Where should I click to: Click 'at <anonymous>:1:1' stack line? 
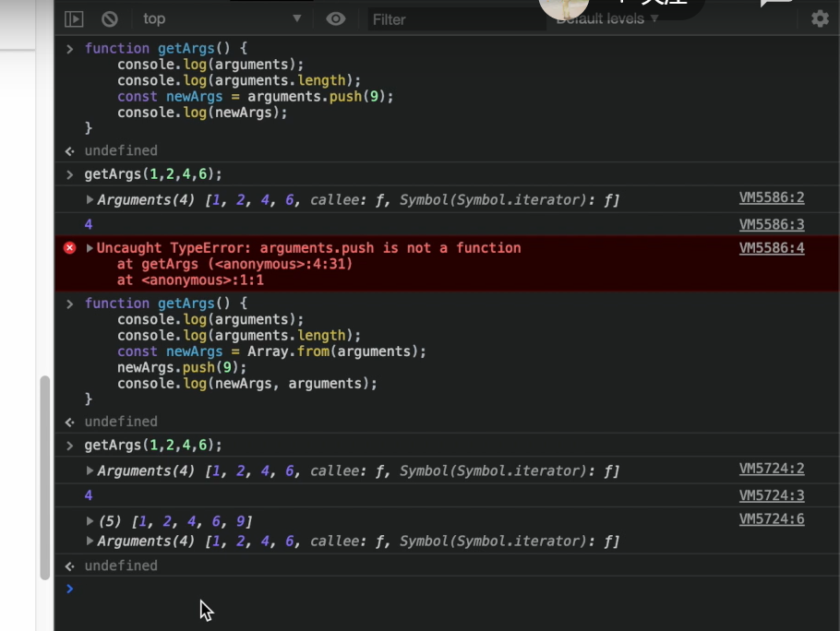coord(190,280)
